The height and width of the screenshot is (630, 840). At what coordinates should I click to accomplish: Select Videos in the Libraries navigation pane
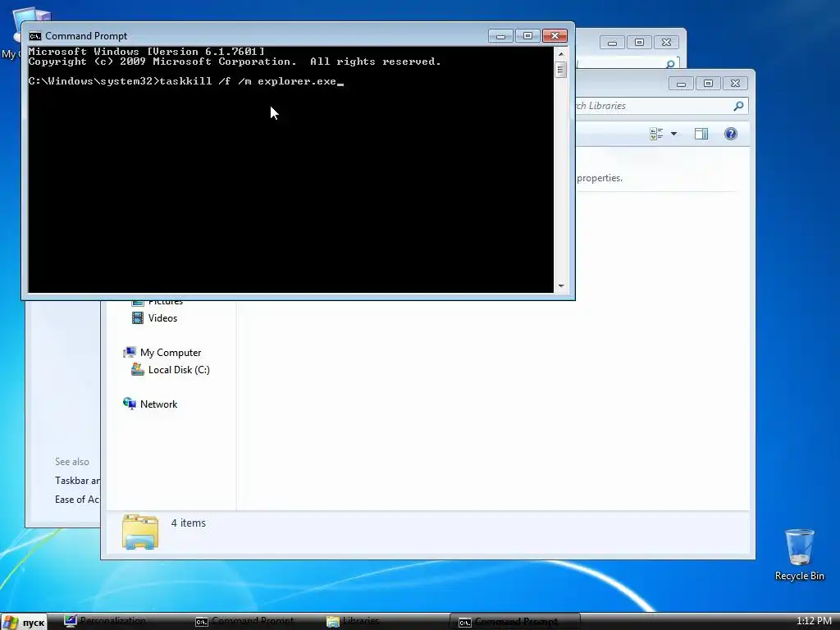[x=162, y=318]
